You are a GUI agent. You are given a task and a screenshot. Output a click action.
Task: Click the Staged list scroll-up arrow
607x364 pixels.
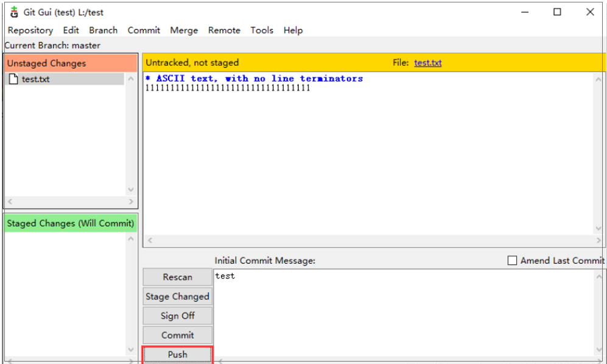tap(131, 239)
